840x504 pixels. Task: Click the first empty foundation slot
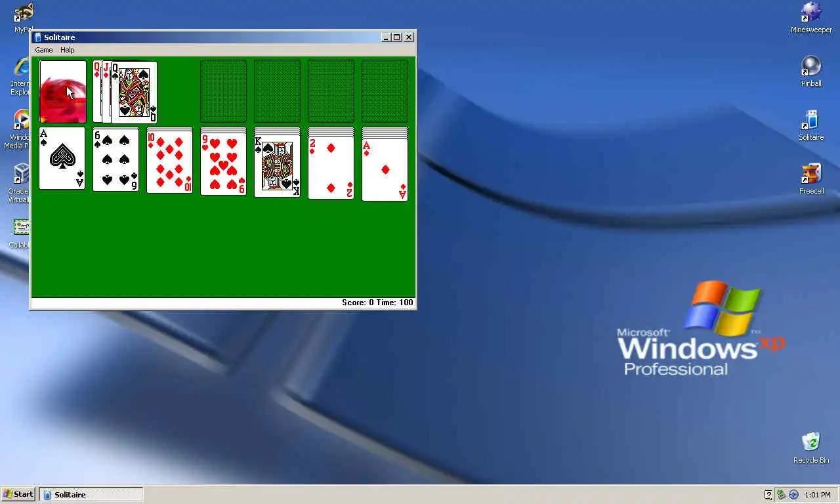[x=224, y=92]
